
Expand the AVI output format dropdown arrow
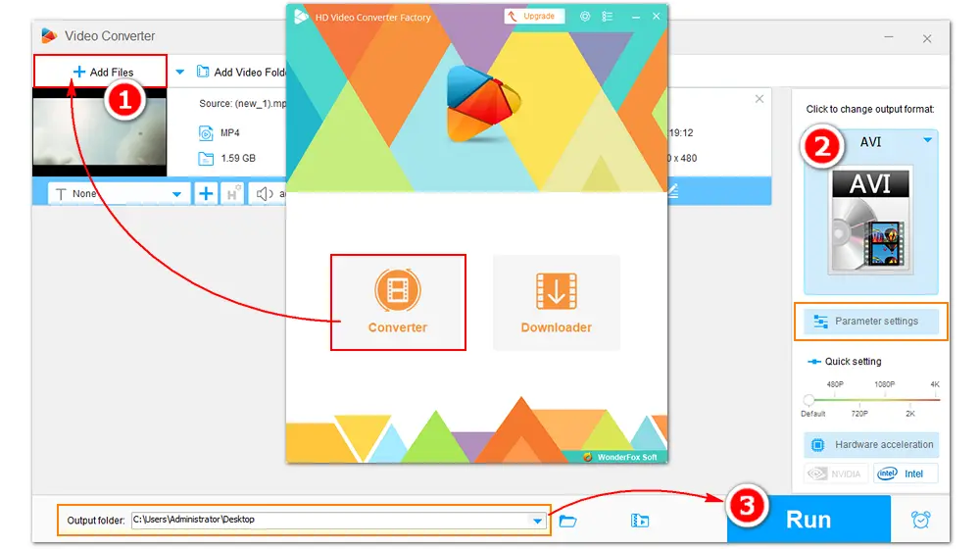[927, 140]
